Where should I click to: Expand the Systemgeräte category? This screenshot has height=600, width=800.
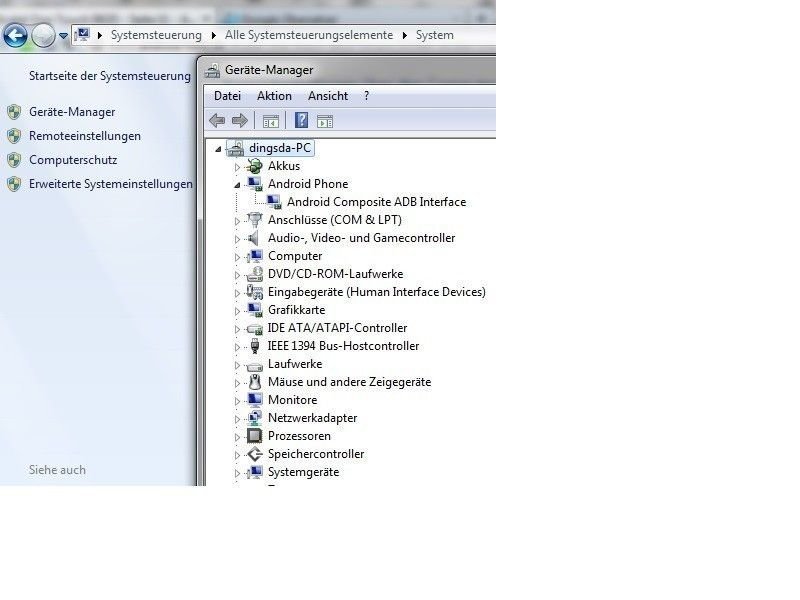[237, 473]
